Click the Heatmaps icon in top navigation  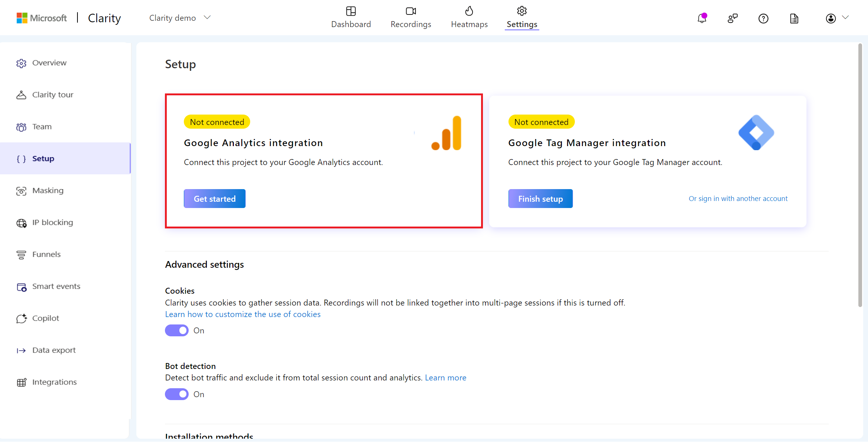(x=469, y=11)
